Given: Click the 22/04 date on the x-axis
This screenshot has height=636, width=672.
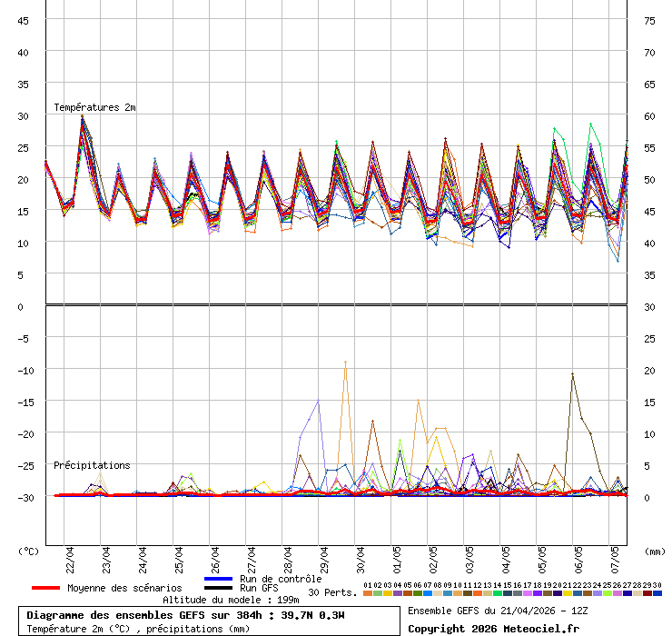Looking at the screenshot, I should click(71, 556).
